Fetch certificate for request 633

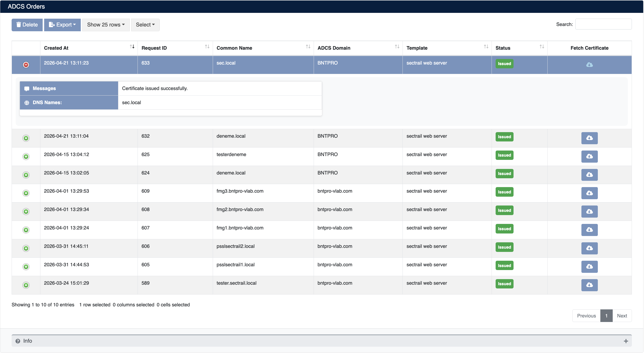click(589, 65)
